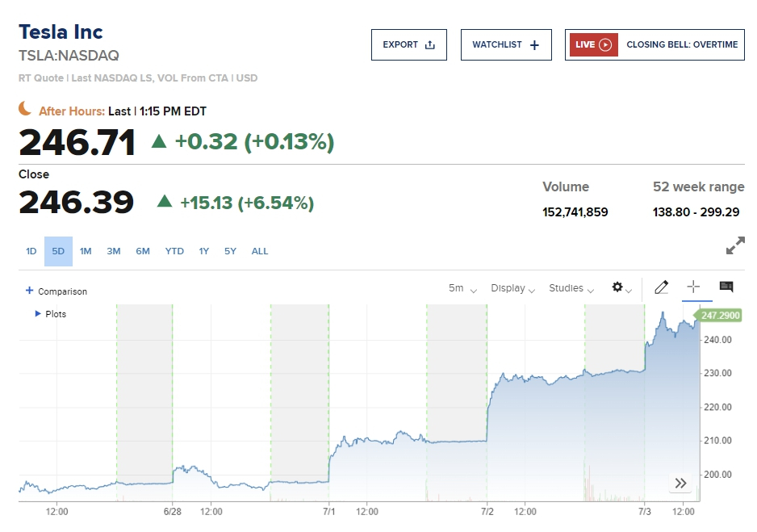The height and width of the screenshot is (532, 757).
Task: Add Tesla to your Watchlist
Action: (x=505, y=44)
